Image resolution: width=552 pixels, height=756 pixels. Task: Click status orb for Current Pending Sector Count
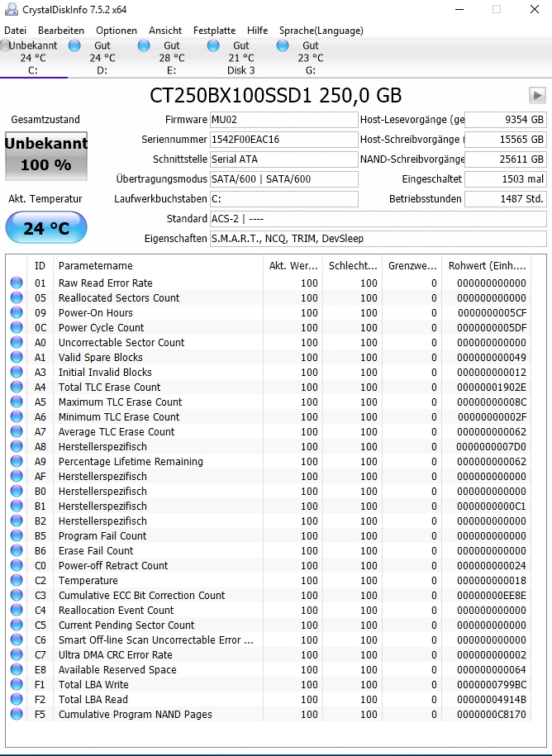17,625
